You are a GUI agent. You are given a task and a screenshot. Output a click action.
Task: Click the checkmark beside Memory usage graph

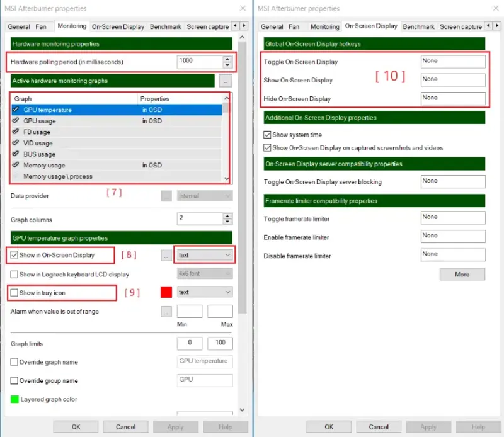(x=16, y=166)
